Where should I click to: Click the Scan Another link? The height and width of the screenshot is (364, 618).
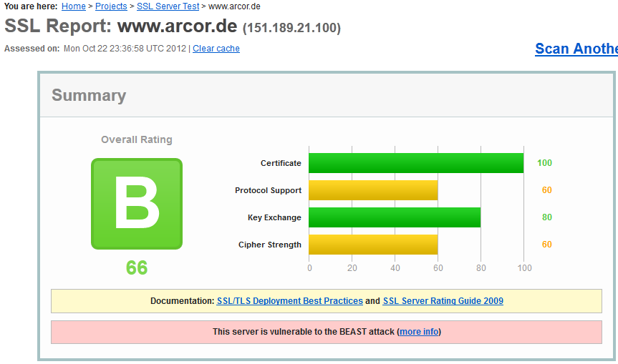coord(576,49)
